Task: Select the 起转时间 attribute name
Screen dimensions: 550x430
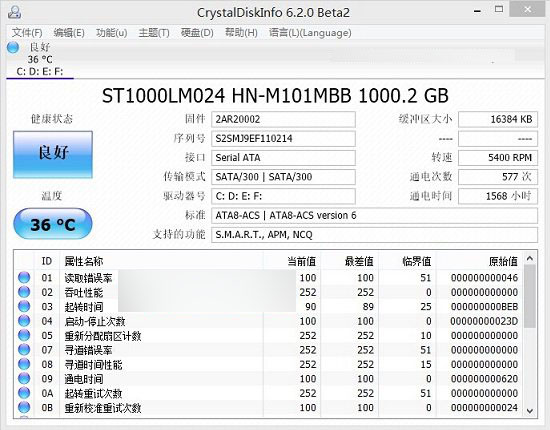Action: click(83, 307)
